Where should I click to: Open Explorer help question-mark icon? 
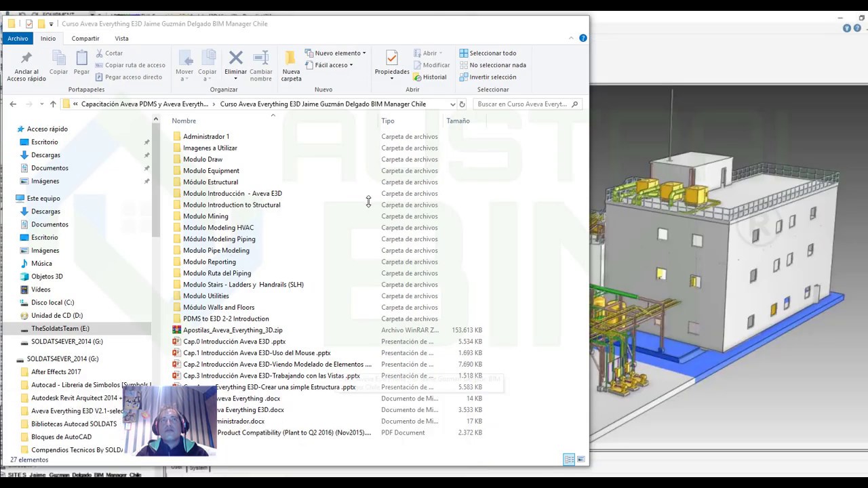(x=583, y=38)
